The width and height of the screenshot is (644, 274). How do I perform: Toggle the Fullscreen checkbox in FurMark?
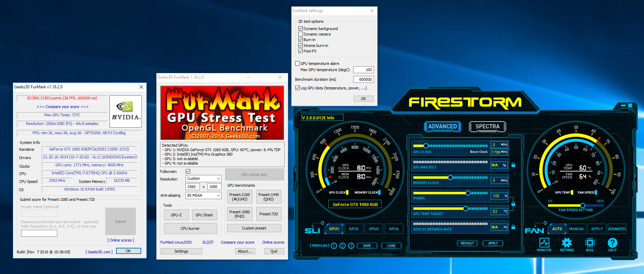coord(188,172)
